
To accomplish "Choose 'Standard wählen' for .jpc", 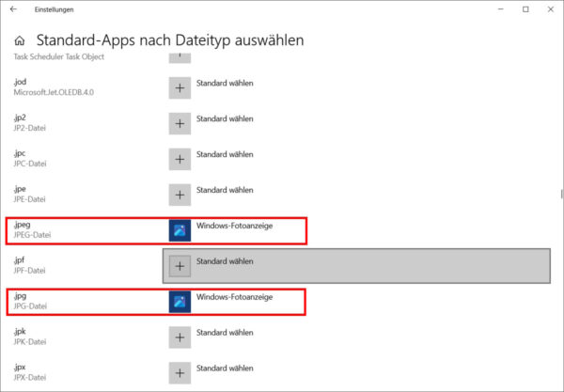I will pyautogui.click(x=225, y=154).
